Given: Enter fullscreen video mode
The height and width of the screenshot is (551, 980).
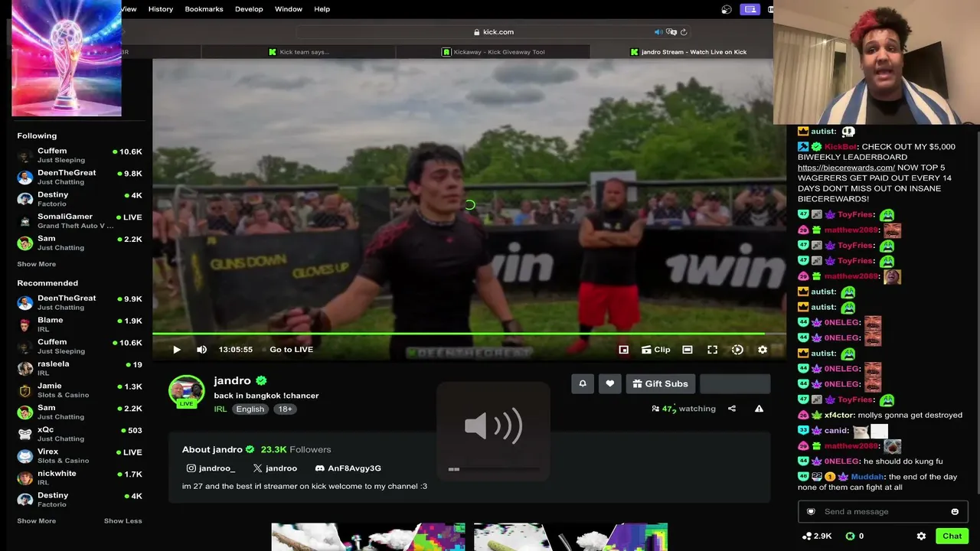Looking at the screenshot, I should tap(712, 350).
